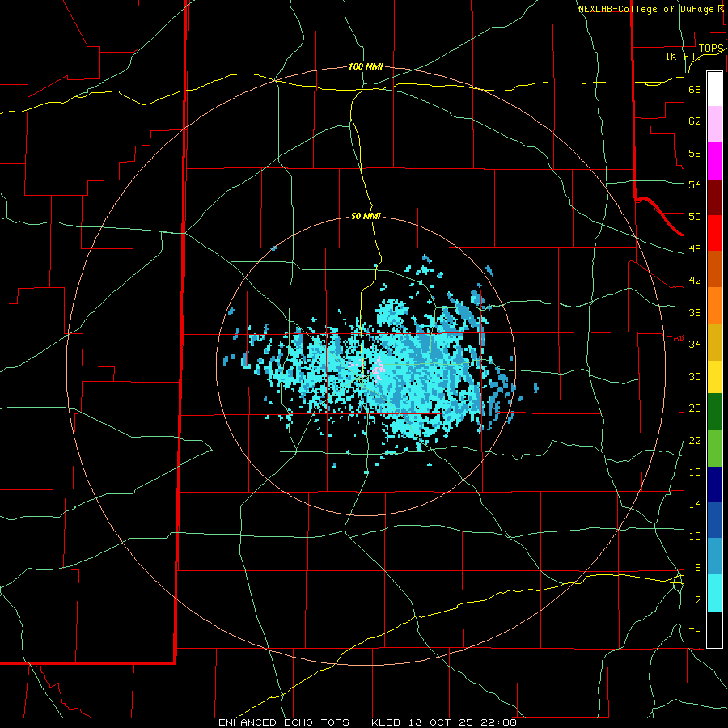The height and width of the screenshot is (728, 728).
Task: Click the 22:00 timestamp
Action: [x=499, y=722]
